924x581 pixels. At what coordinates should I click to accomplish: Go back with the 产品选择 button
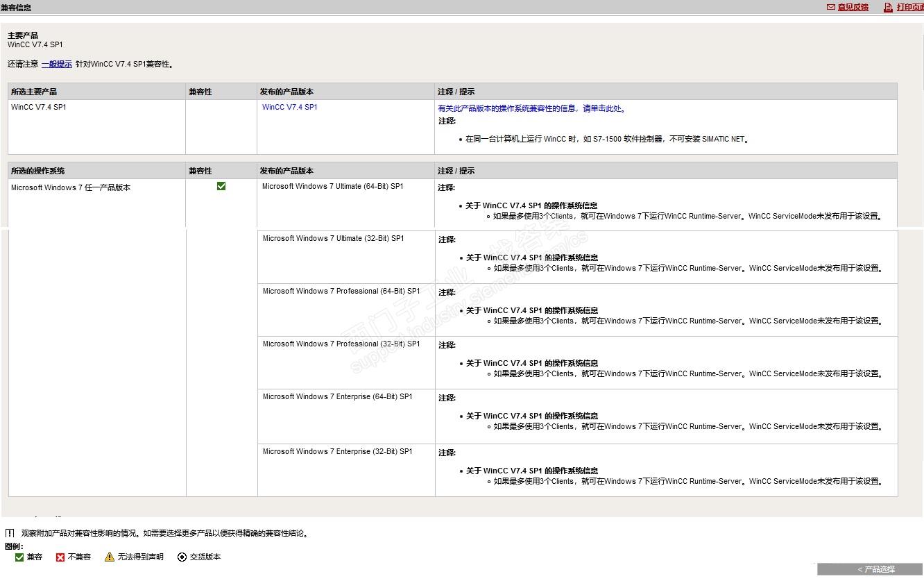point(871,569)
